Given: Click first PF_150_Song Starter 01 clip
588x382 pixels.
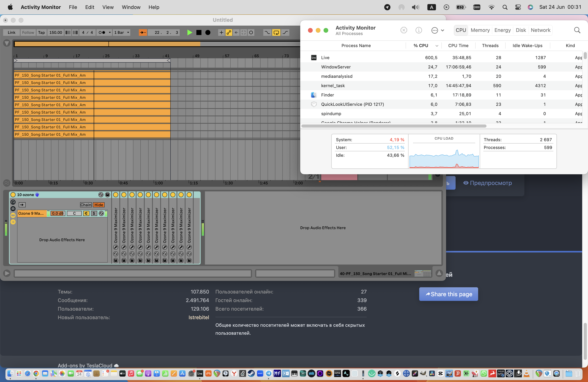Looking at the screenshot, I should pyautogui.click(x=92, y=75).
